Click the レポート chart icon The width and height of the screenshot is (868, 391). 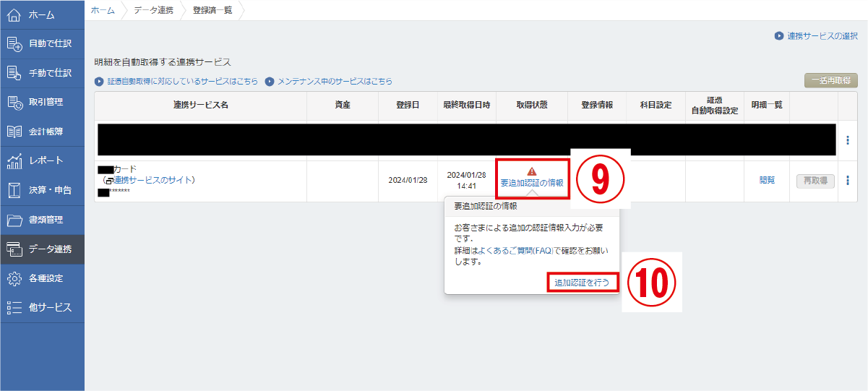point(14,160)
